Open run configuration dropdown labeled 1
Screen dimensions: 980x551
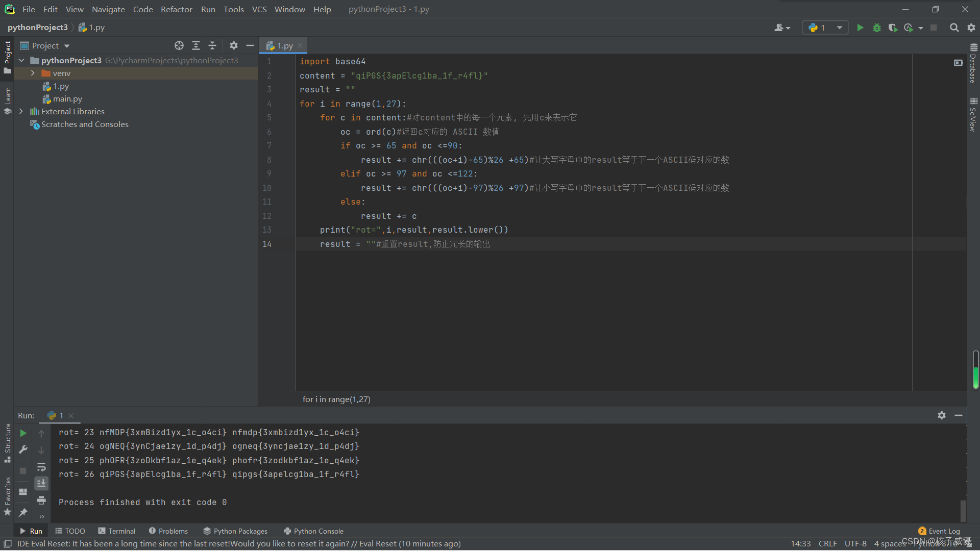pos(825,28)
